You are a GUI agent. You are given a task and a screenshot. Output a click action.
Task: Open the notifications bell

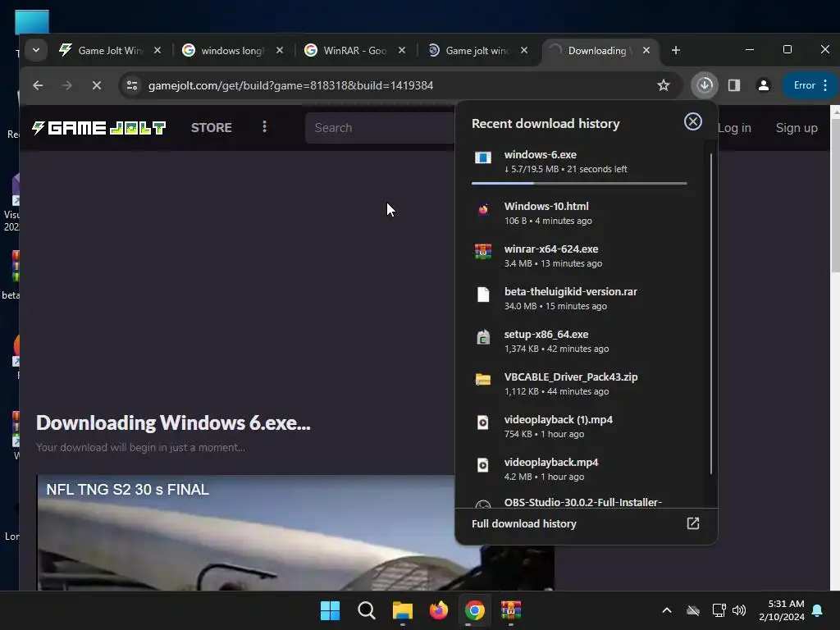click(x=818, y=610)
